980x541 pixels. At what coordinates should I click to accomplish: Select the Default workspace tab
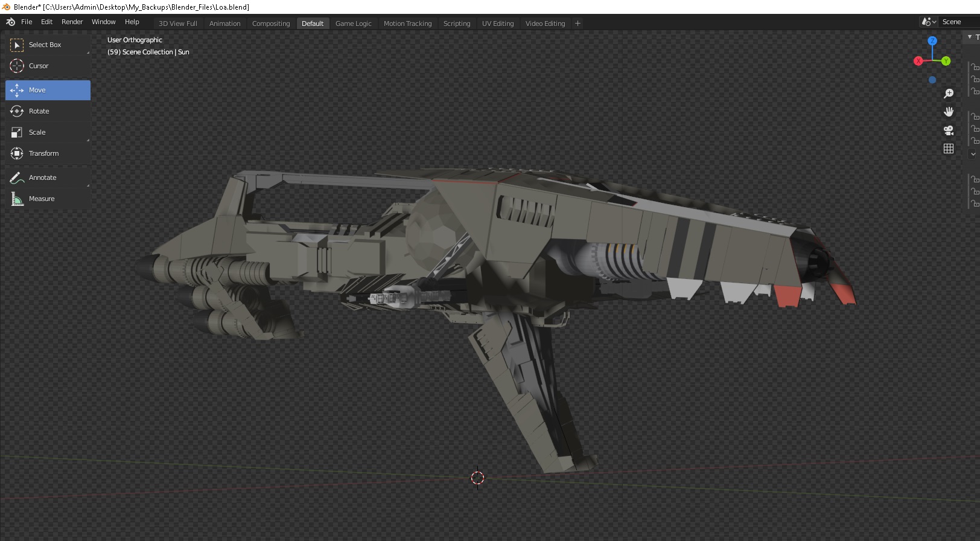pos(313,24)
